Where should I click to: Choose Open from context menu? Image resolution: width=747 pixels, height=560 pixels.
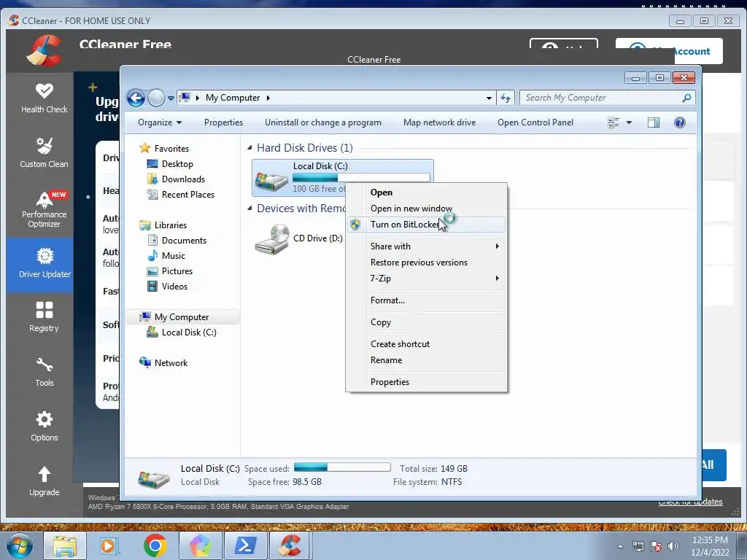tap(426, 192)
